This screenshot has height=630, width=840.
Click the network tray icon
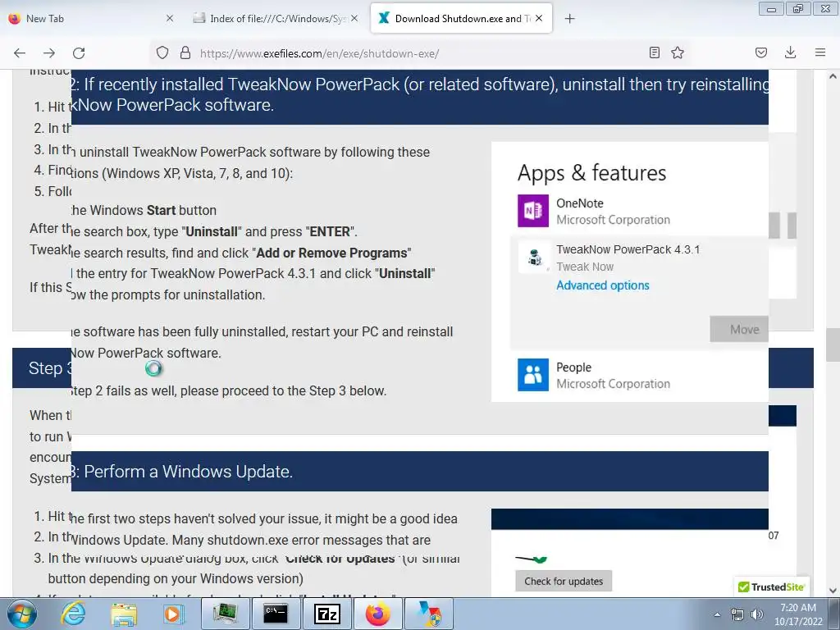pyautogui.click(x=737, y=614)
